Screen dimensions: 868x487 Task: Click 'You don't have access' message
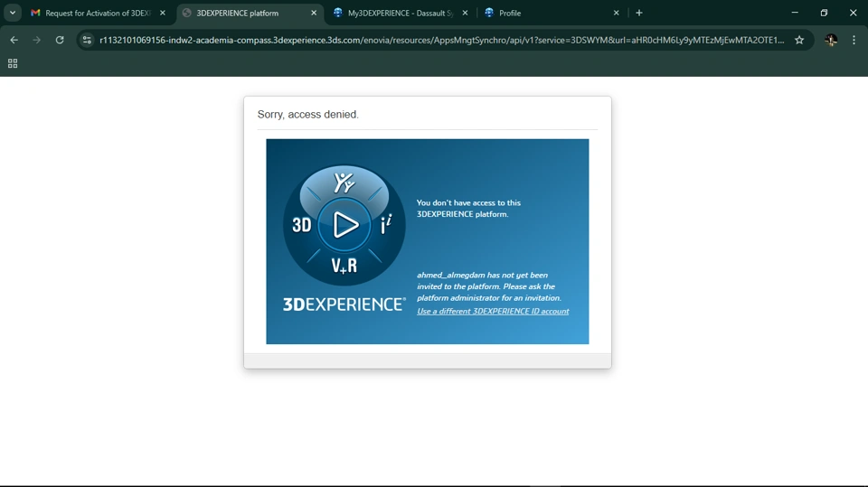pos(468,208)
